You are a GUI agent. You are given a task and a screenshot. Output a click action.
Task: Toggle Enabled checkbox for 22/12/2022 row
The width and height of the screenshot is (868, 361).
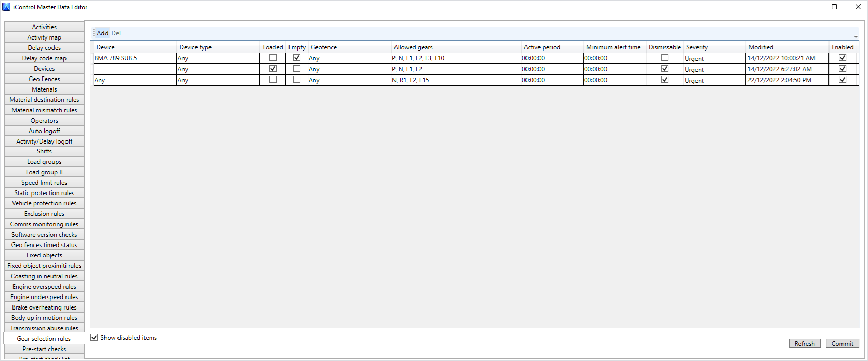pos(843,80)
